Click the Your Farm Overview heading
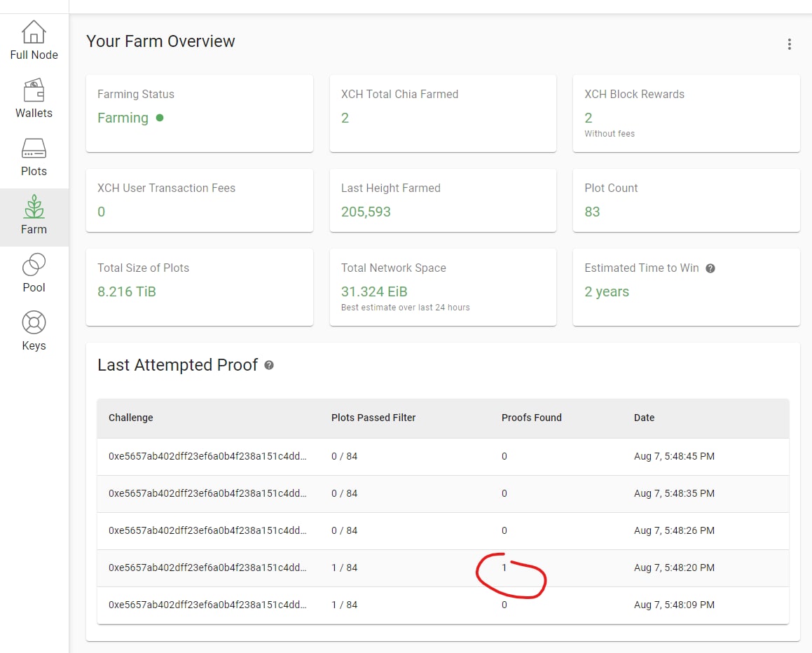The height and width of the screenshot is (653, 812). click(160, 41)
